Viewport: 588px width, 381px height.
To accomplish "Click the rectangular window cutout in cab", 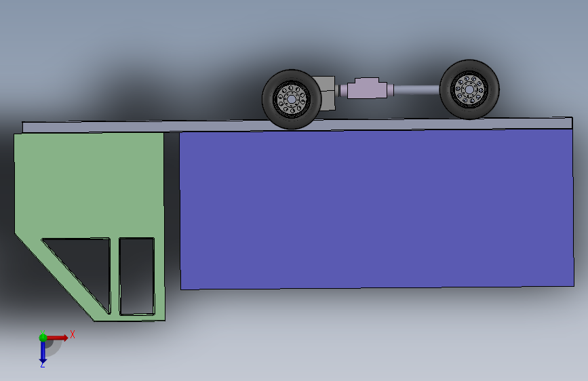I will 137,277.
